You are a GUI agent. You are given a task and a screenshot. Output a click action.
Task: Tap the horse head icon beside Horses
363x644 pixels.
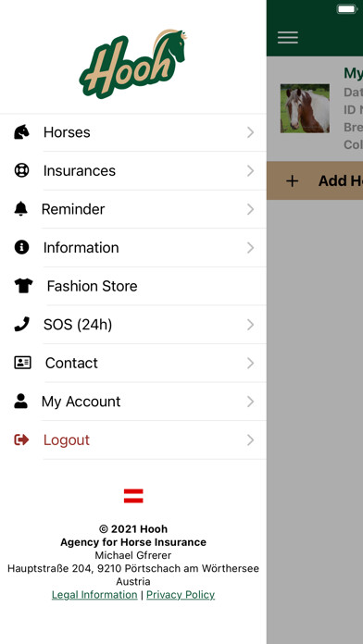[21, 132]
